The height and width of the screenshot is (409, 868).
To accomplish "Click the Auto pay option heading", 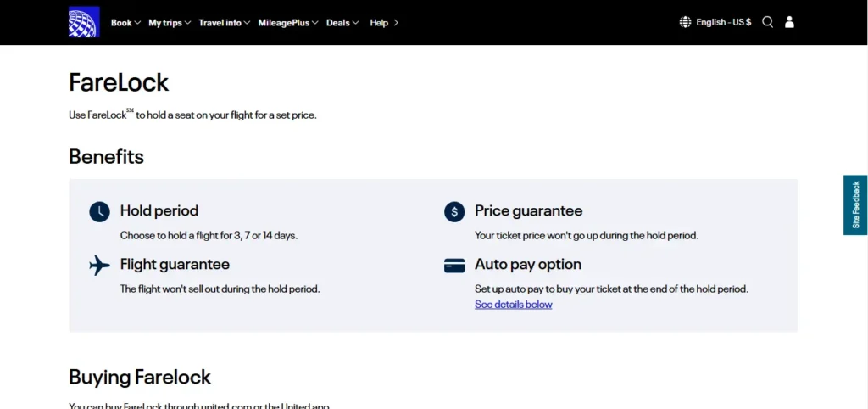I will coord(528,265).
